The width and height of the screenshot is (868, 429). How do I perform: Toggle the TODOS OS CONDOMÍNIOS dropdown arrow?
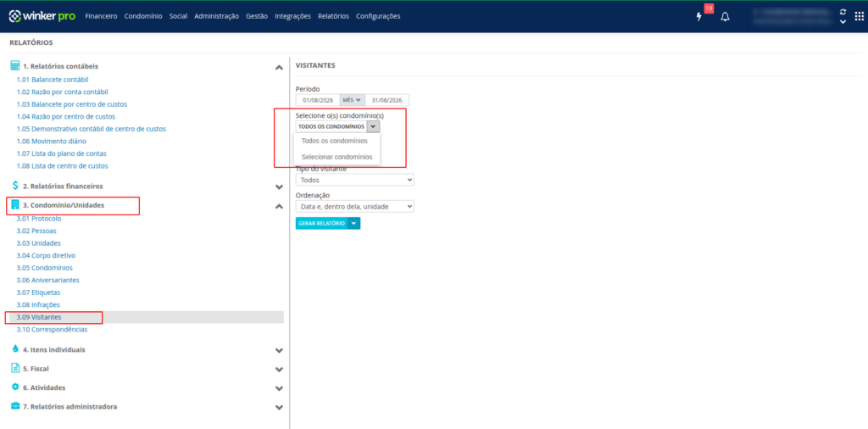pos(374,126)
